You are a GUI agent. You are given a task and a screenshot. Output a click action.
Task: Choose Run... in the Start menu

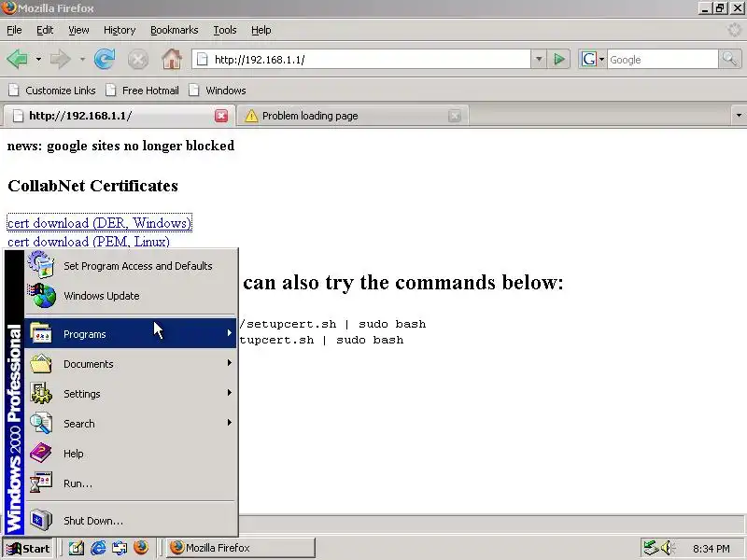click(x=131, y=483)
